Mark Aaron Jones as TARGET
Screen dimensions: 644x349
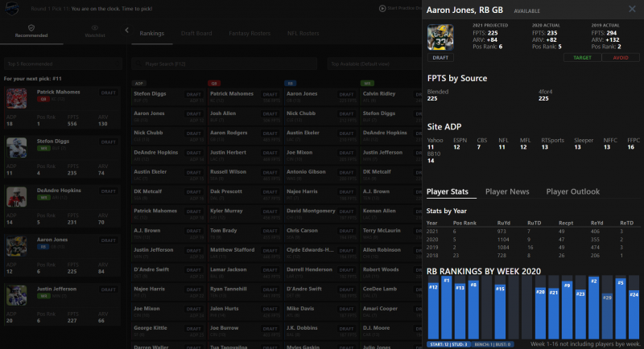[582, 58]
